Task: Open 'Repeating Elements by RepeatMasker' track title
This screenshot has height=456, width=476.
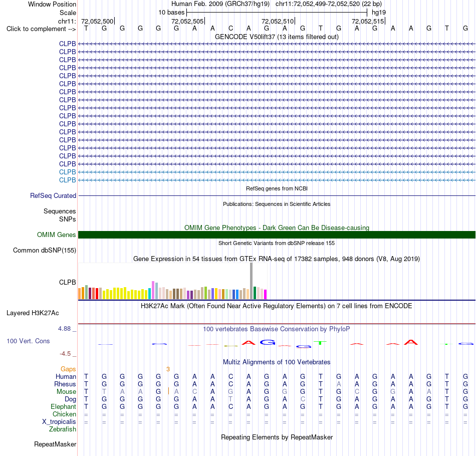Action: [x=277, y=437]
